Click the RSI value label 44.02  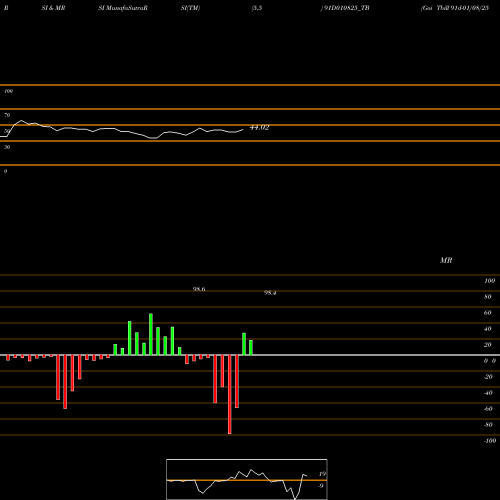point(259,128)
